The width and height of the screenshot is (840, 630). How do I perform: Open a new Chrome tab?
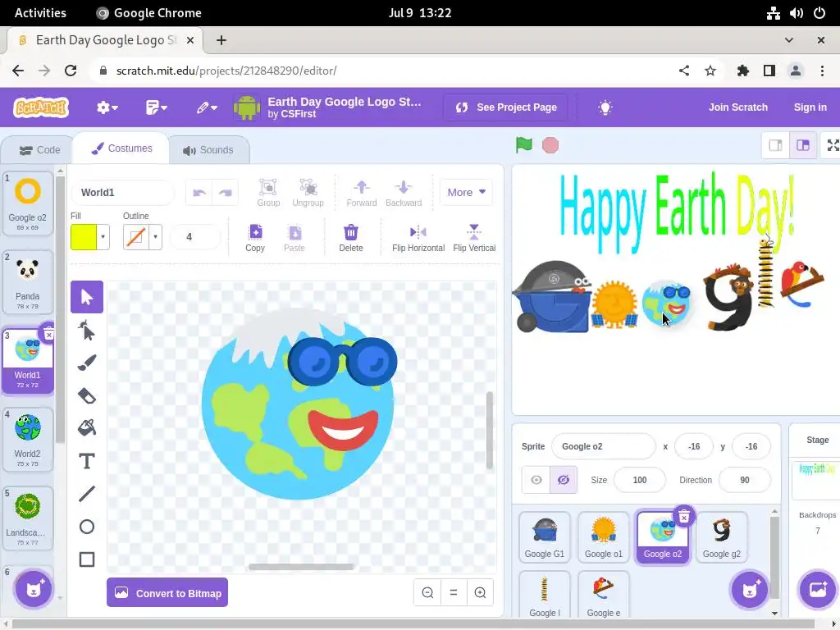[x=221, y=40]
